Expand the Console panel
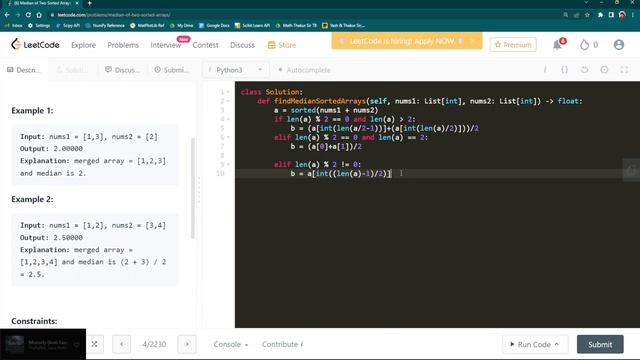The image size is (640, 360). 231,344
